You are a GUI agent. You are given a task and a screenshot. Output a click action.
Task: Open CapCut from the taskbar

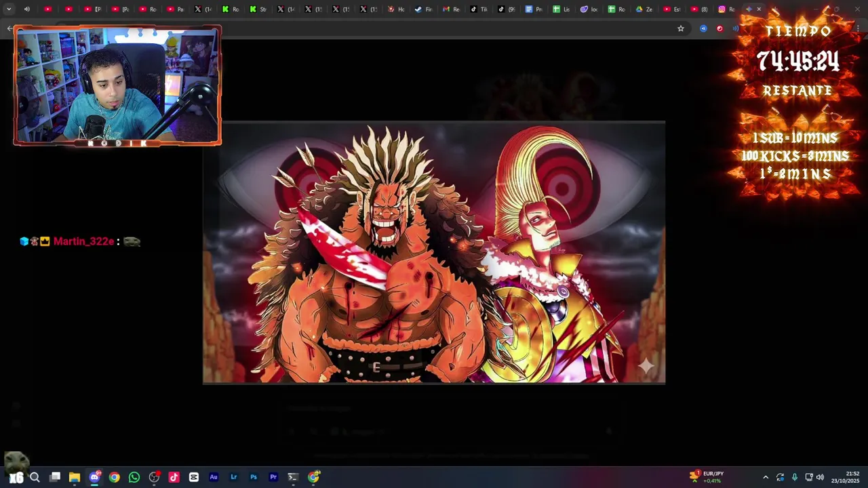tap(194, 477)
